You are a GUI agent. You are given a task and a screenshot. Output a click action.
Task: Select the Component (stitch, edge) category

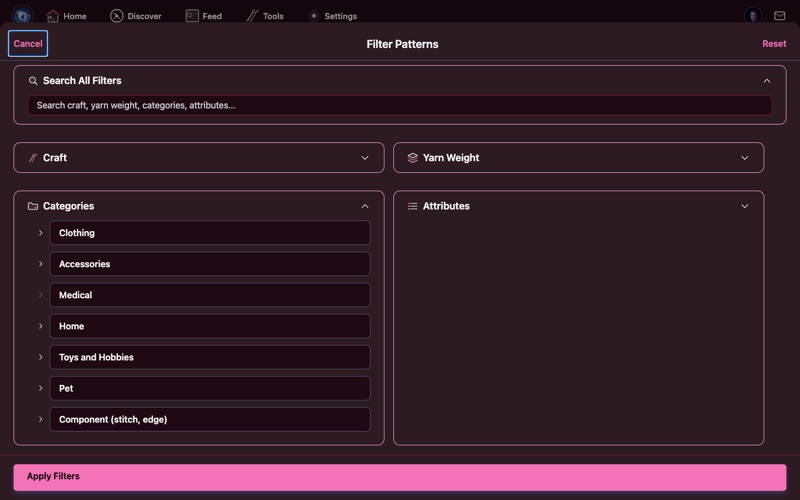point(210,419)
